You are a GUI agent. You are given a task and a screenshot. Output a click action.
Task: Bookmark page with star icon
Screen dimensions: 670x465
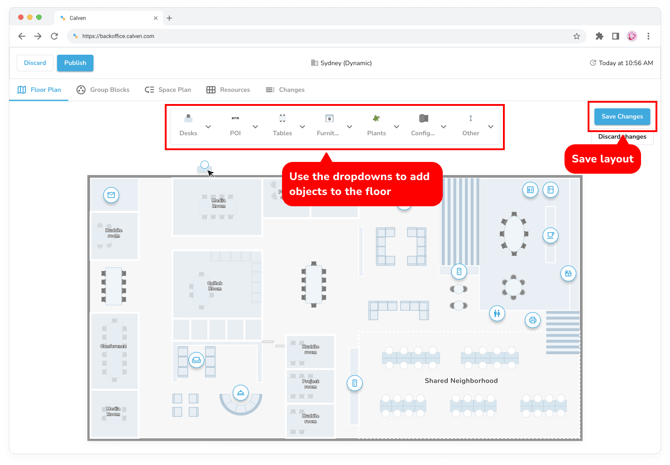tap(577, 36)
